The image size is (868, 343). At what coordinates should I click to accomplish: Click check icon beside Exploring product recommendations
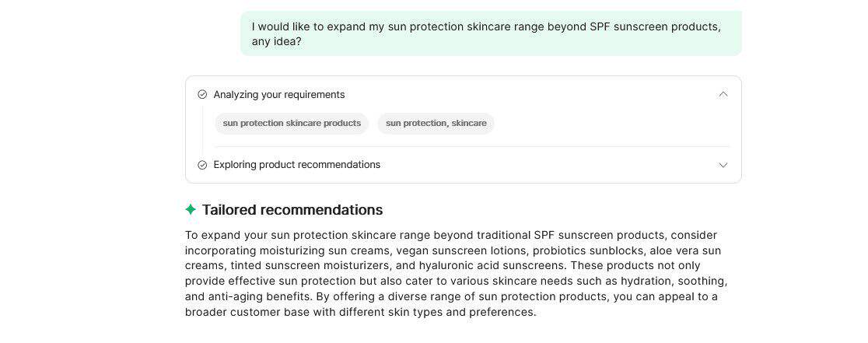[202, 165]
